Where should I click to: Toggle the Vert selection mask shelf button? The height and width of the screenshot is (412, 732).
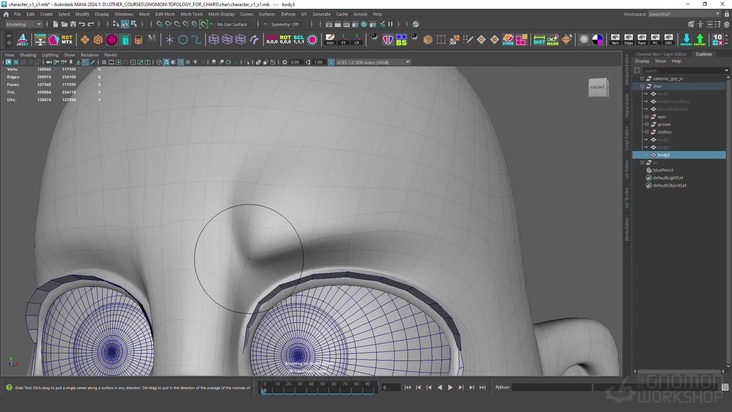[x=614, y=39]
